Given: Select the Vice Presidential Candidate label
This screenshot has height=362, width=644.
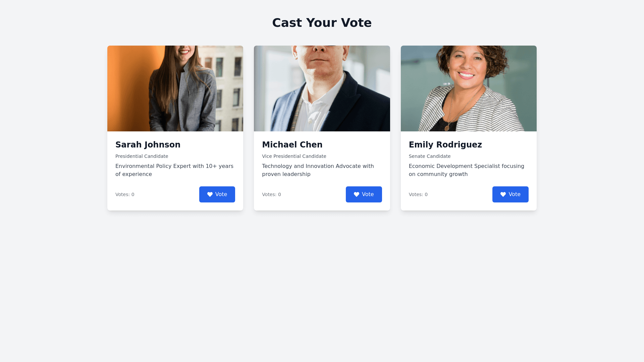Looking at the screenshot, I should click(294, 156).
